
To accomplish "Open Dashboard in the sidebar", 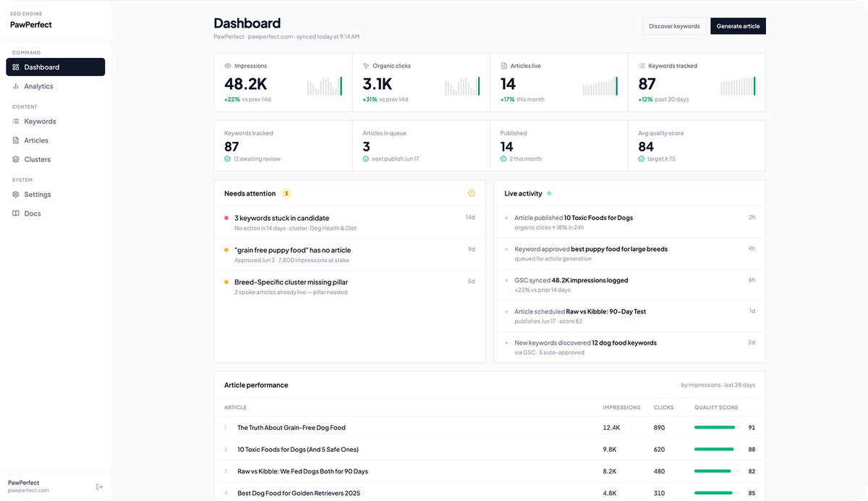I will pos(56,67).
